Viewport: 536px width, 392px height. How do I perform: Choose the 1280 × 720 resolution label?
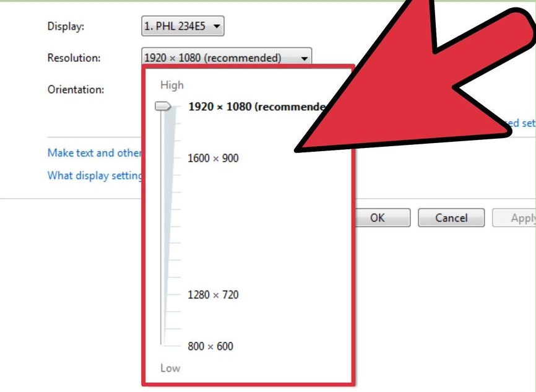point(213,295)
